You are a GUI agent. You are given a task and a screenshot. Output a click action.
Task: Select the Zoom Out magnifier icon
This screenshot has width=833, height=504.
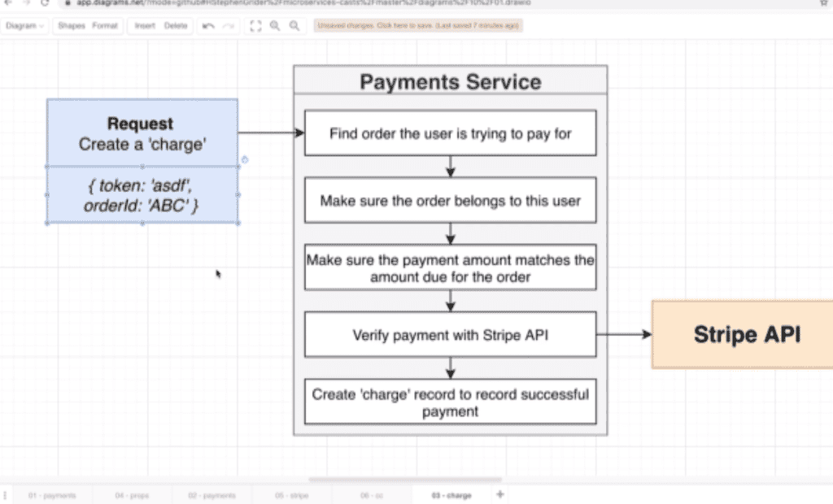(x=294, y=26)
